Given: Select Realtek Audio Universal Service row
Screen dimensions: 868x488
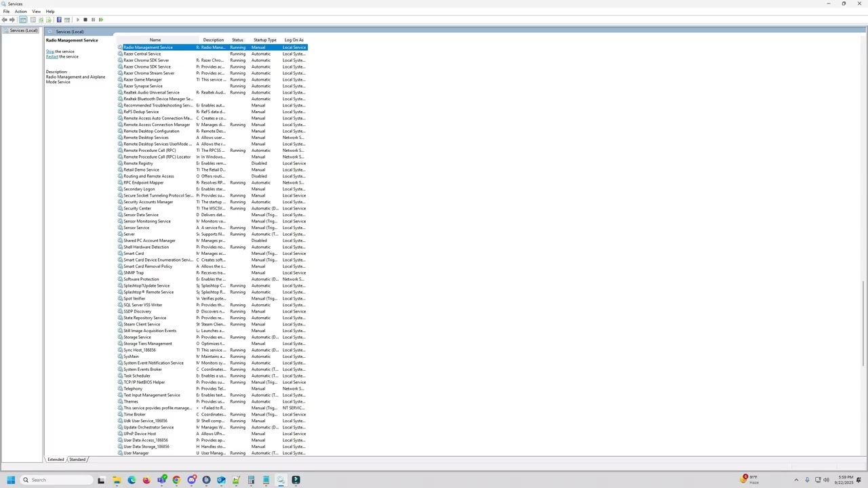Looking at the screenshot, I should click(x=212, y=92).
